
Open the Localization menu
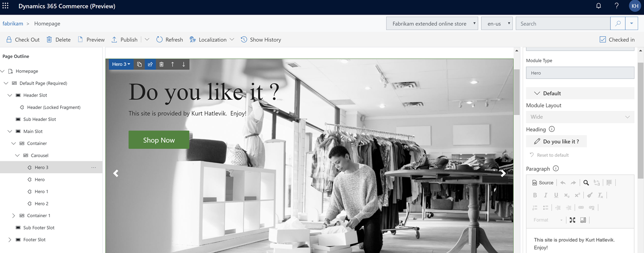(x=212, y=40)
